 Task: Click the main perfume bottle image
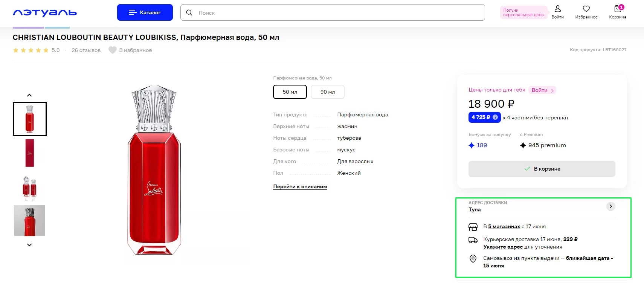pos(154,170)
